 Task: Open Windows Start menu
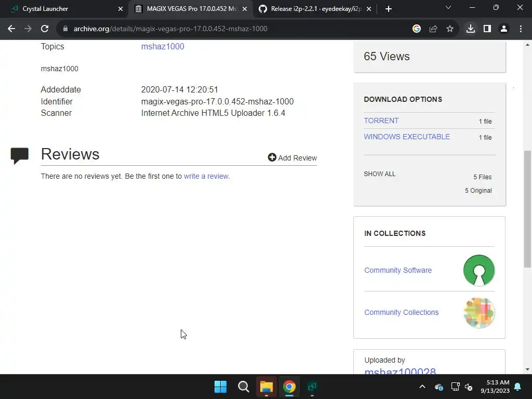click(x=220, y=387)
